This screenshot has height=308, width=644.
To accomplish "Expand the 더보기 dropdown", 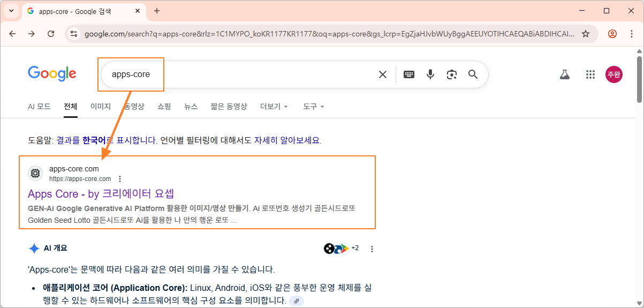I will (x=274, y=107).
